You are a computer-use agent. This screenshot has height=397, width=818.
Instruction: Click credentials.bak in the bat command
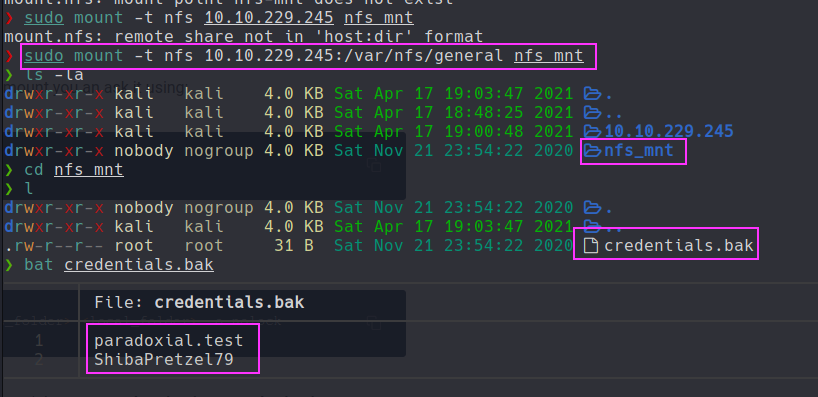pyautogui.click(x=139, y=265)
